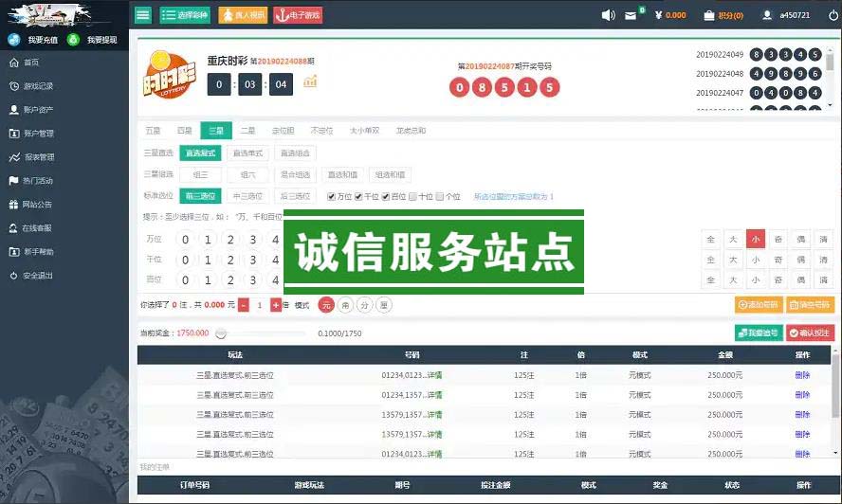This screenshot has height=504, width=842.
Task: Open the 选择彩种 lottery type dropdown
Action: pyautogui.click(x=185, y=15)
